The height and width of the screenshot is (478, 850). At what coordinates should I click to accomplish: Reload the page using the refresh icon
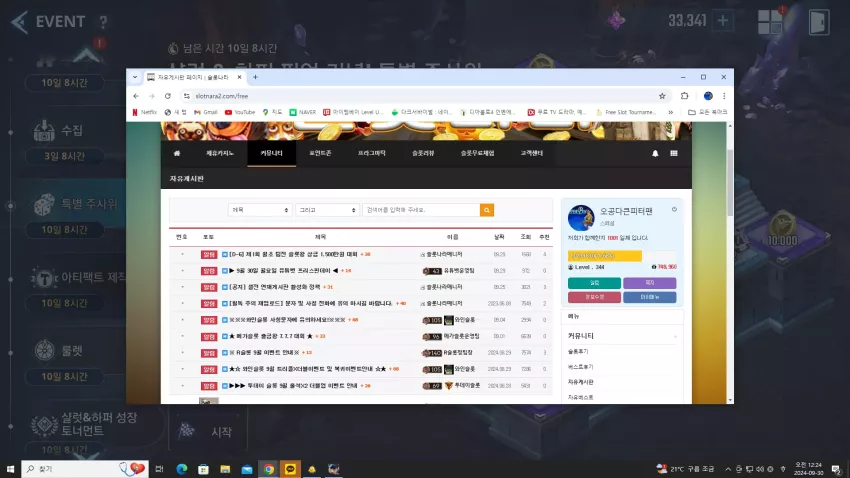point(168,96)
